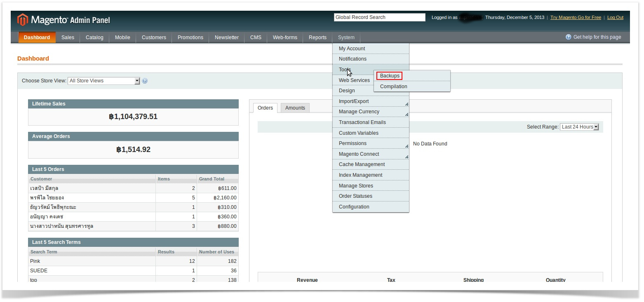The image size is (644, 302).
Task: Select Compilation from the Tools submenu
Action: (x=393, y=87)
